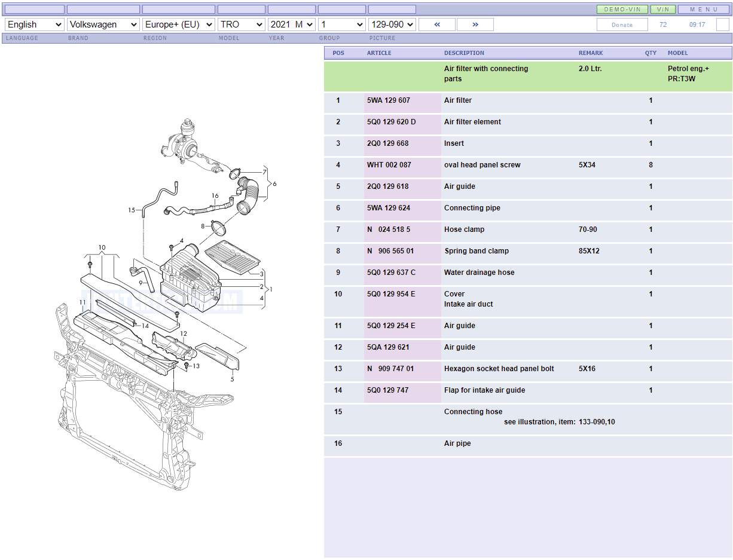The width and height of the screenshot is (733, 560).
Task: Click the parts diagram air filter housing
Action: (190, 281)
